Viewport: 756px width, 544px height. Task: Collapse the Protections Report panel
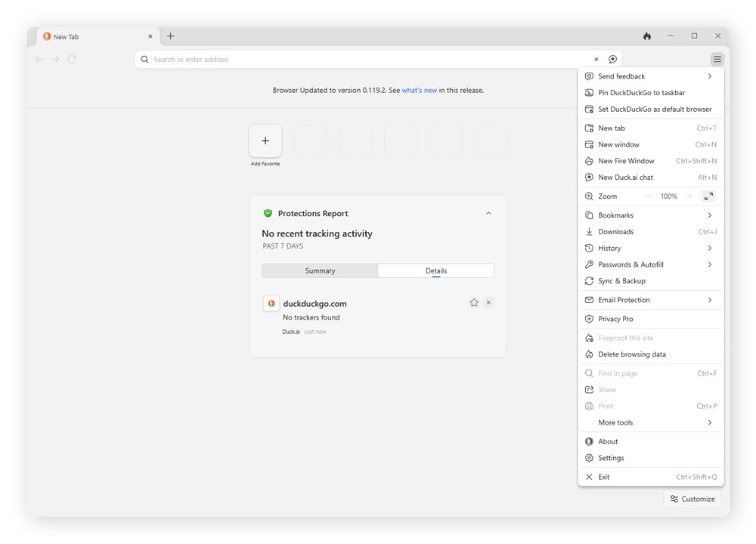click(488, 213)
